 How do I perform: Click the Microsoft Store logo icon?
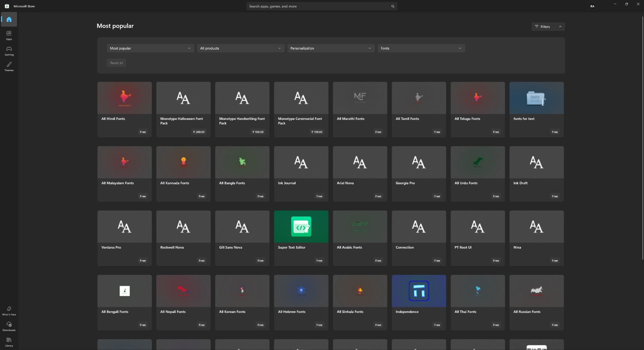[x=7, y=6]
